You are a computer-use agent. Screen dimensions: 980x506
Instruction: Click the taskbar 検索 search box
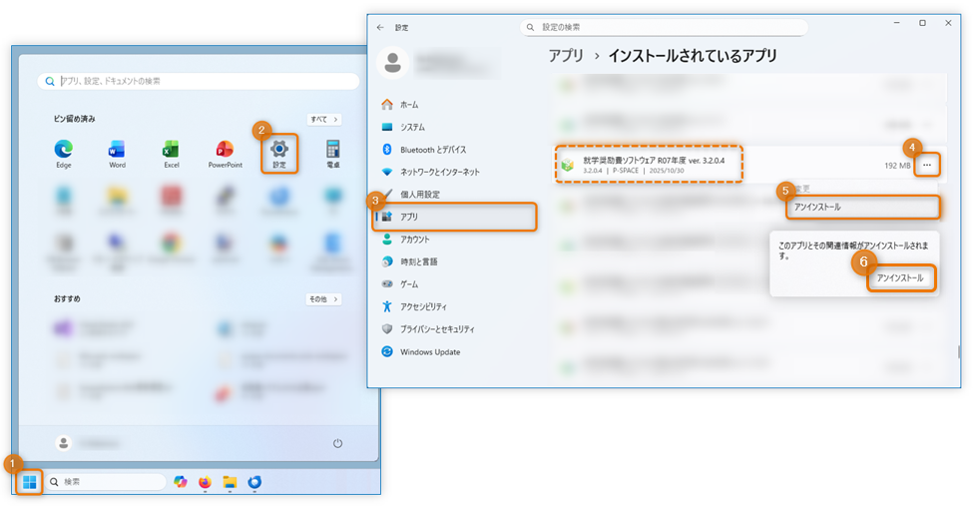[x=106, y=482]
